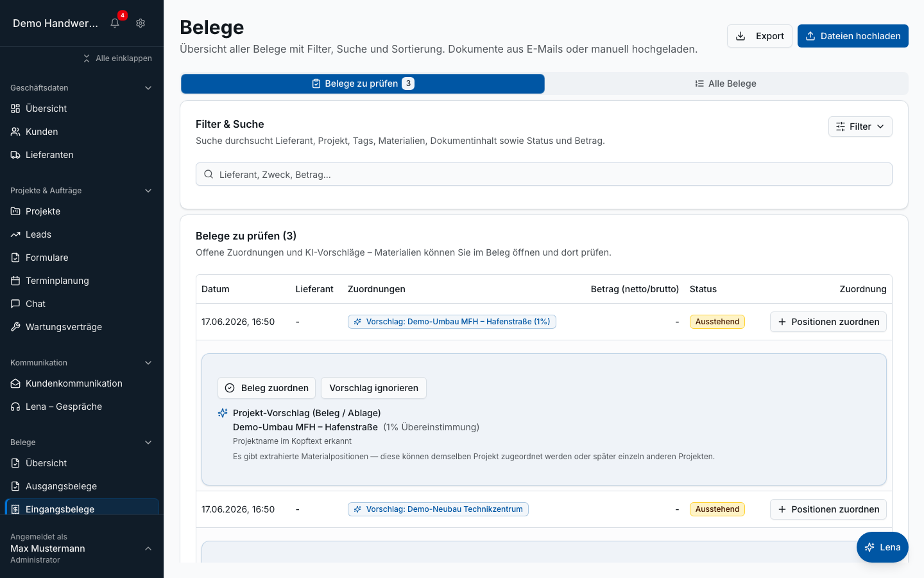
Task: Open Kunden in sidebar
Action: (x=81, y=132)
